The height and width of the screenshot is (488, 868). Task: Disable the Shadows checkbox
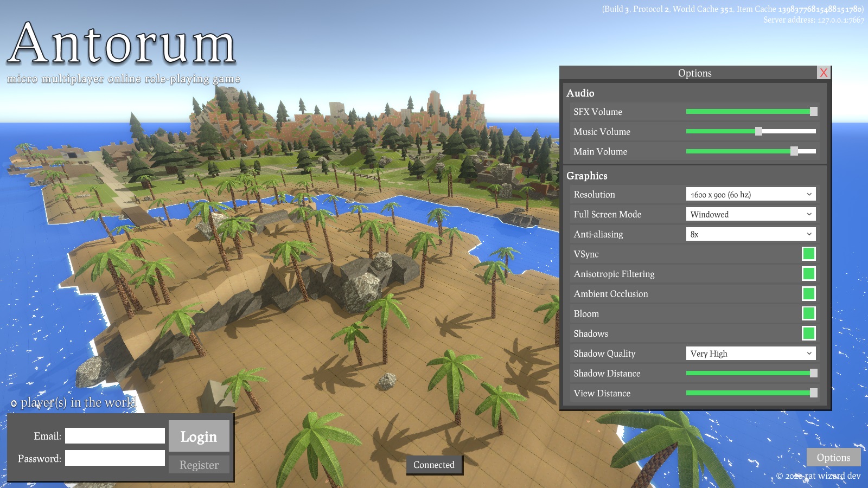point(808,333)
